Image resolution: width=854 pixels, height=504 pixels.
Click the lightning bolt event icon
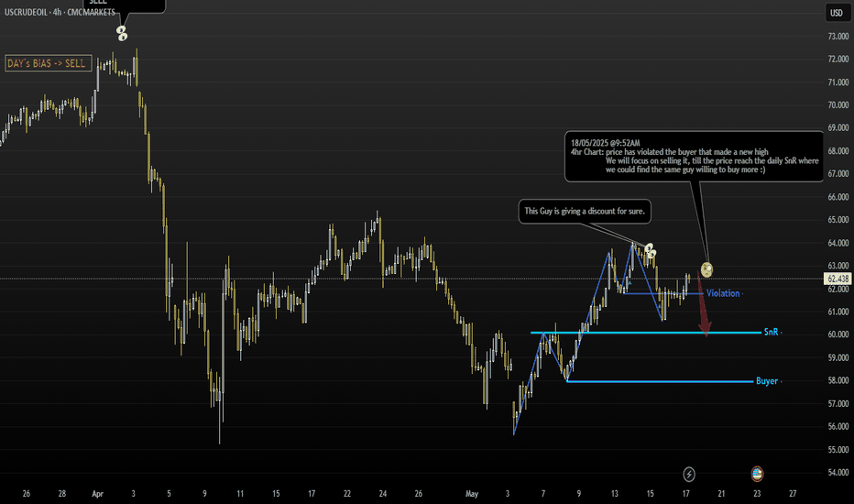tap(688, 474)
